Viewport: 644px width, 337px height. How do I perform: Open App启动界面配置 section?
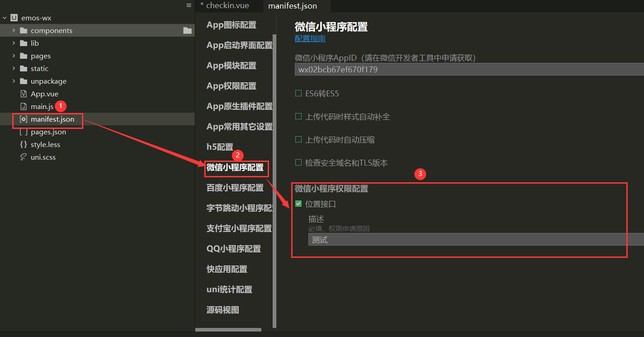[240, 45]
